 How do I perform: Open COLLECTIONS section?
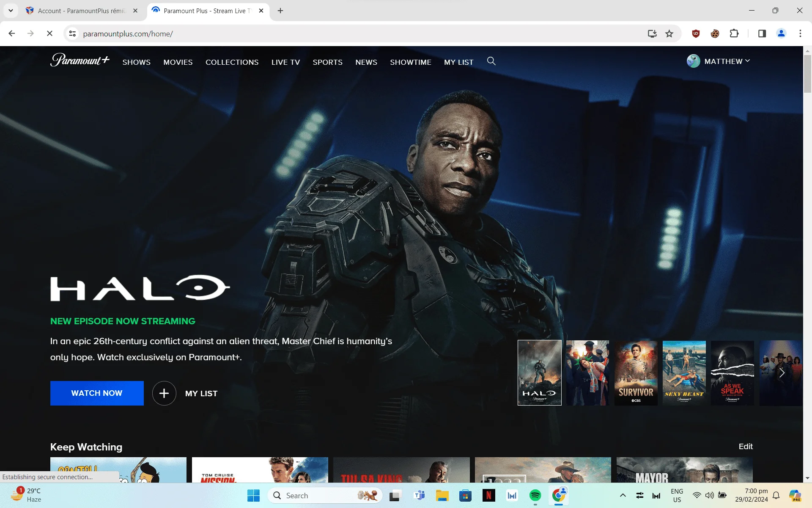232,62
